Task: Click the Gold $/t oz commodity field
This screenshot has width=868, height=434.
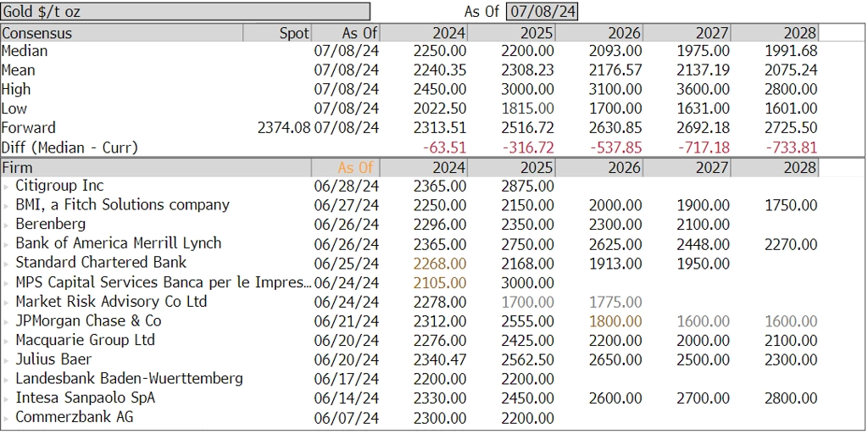Action: 186,11
